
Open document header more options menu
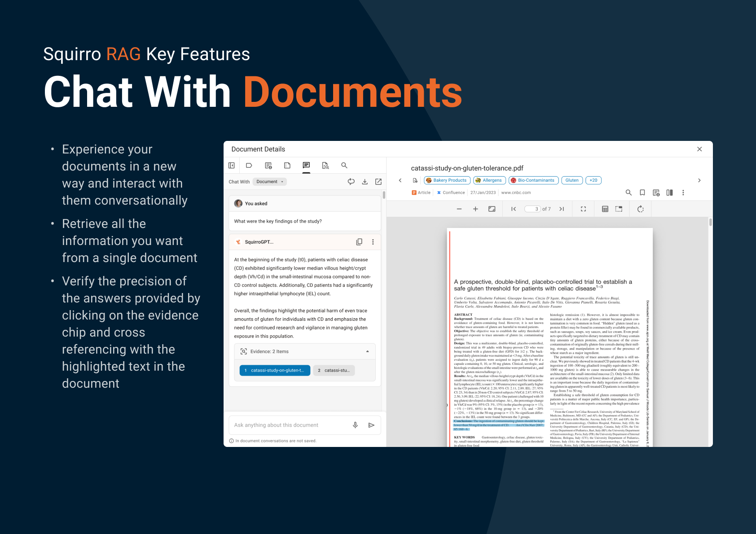point(683,193)
